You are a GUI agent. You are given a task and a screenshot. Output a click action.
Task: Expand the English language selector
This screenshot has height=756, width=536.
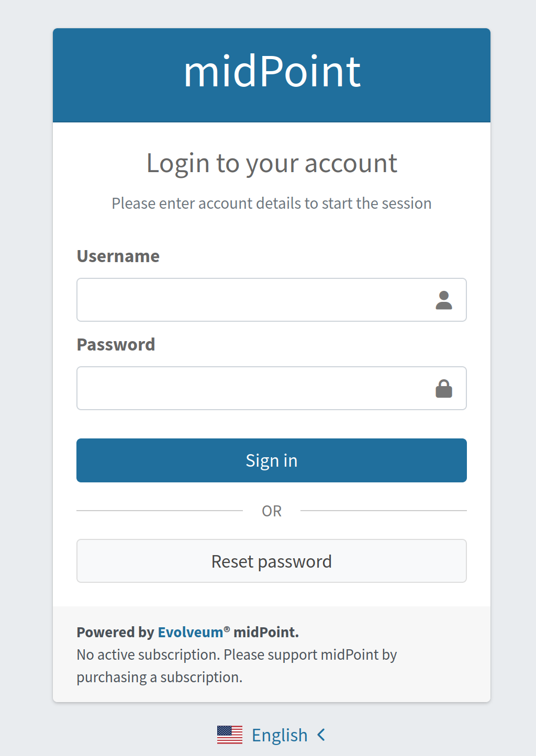pyautogui.click(x=280, y=735)
